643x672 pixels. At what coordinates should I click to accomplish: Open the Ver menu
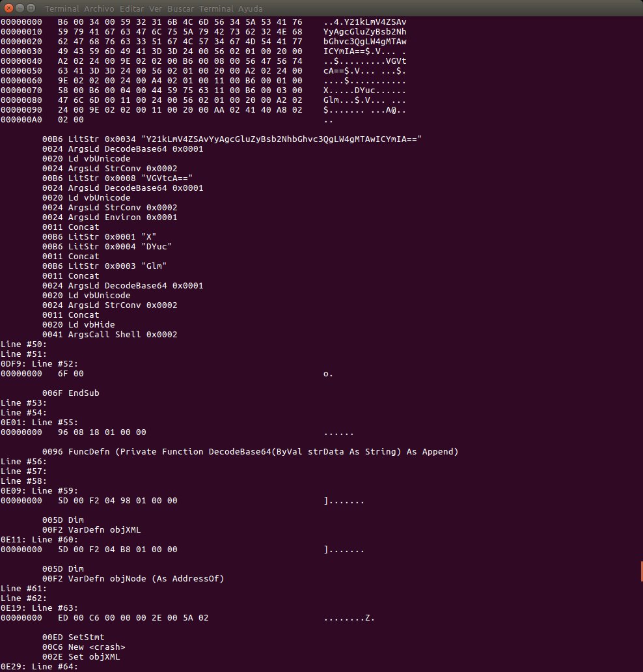pos(156,8)
